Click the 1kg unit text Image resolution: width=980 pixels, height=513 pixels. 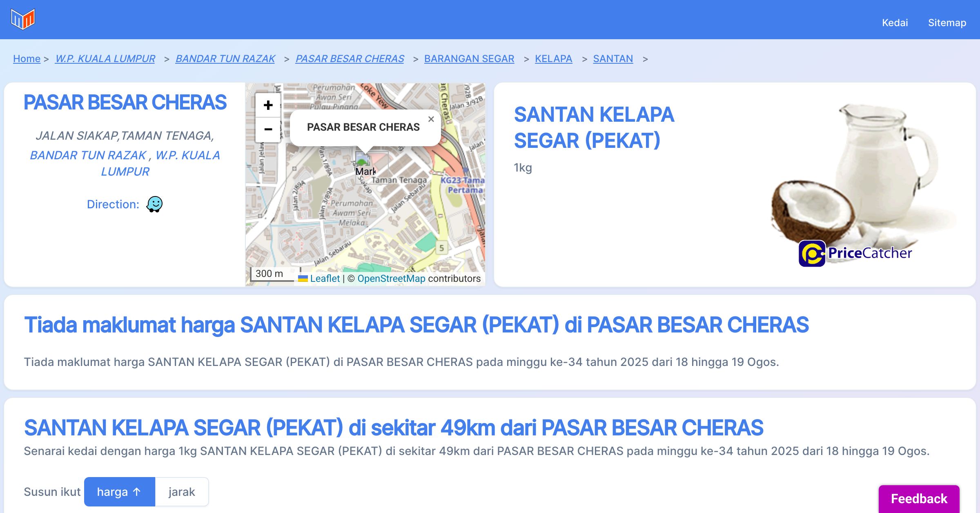pyautogui.click(x=523, y=167)
